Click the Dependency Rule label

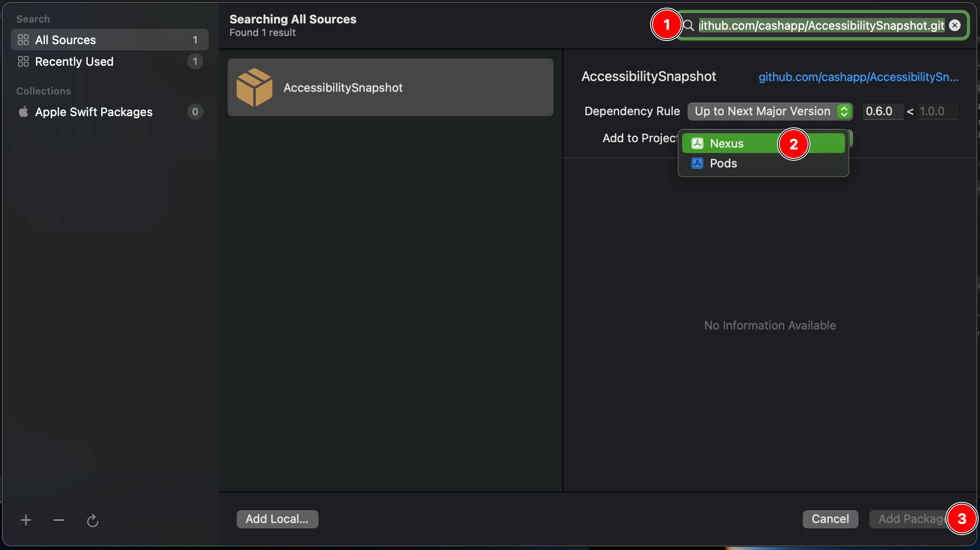pyautogui.click(x=632, y=111)
